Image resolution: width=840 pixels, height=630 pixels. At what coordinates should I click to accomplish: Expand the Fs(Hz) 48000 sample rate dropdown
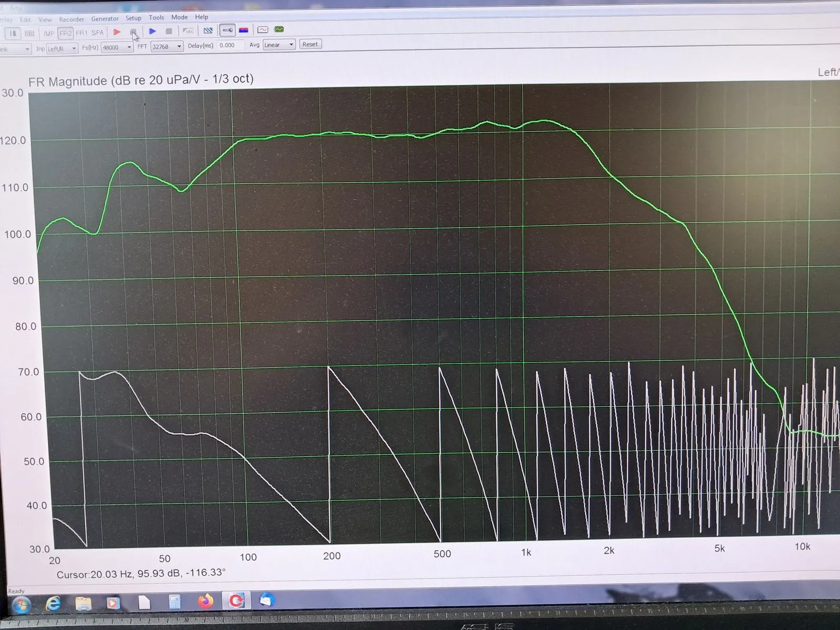117,47
